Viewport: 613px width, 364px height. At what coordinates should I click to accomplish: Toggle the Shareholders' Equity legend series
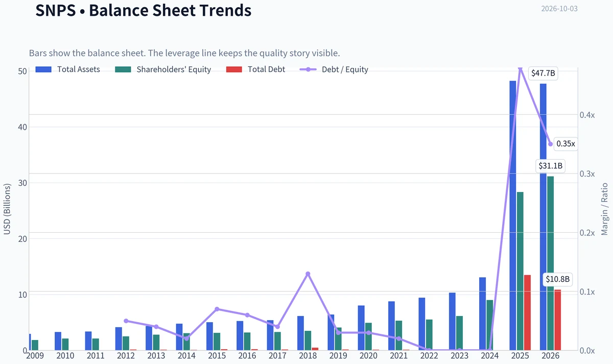point(163,69)
